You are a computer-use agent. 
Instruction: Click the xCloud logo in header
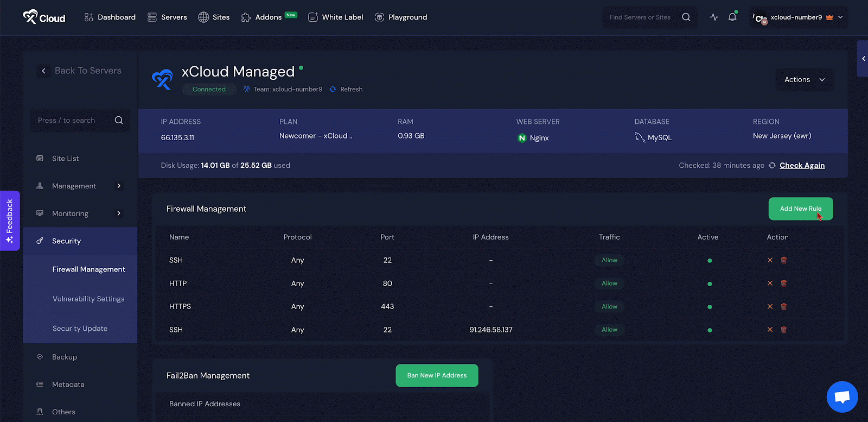point(44,17)
